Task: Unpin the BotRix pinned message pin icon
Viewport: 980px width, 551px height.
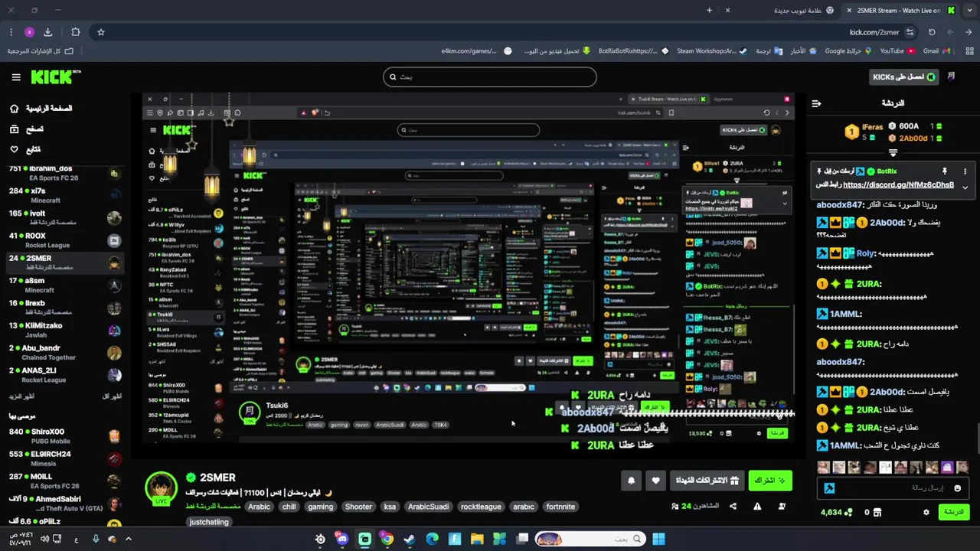Action: pyautogui.click(x=945, y=171)
